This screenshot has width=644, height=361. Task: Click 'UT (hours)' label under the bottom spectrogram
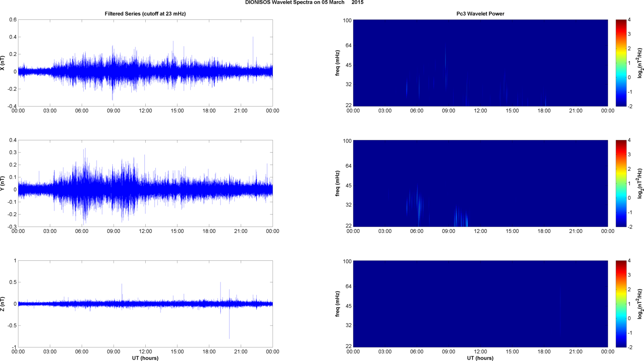(x=480, y=358)
